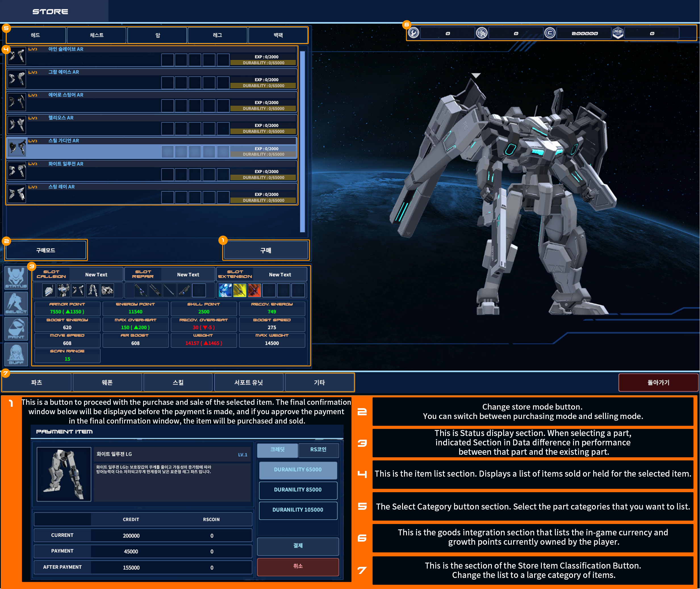Choose the DURANILITY 105000 option
Viewport: 700px width, 589px height.
[298, 510]
